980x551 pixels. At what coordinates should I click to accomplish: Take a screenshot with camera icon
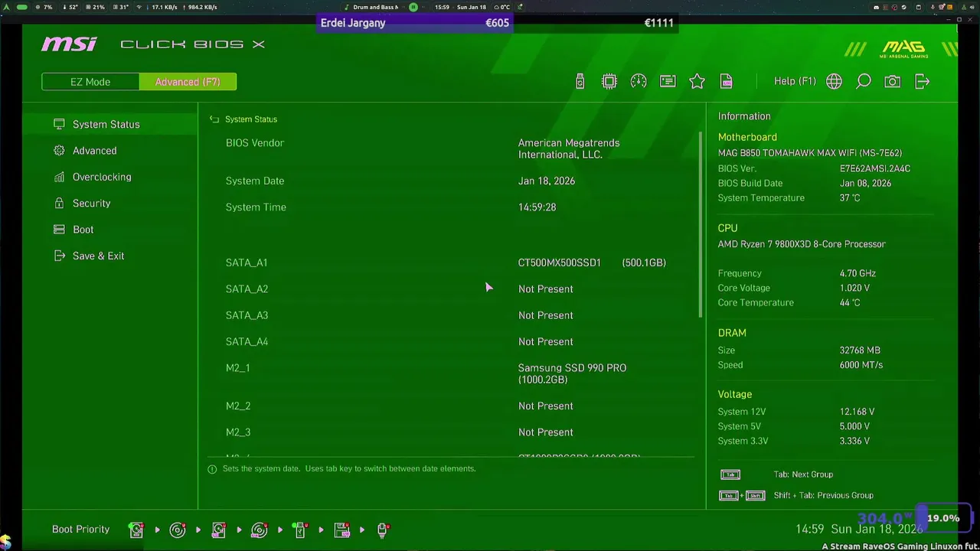(x=893, y=81)
